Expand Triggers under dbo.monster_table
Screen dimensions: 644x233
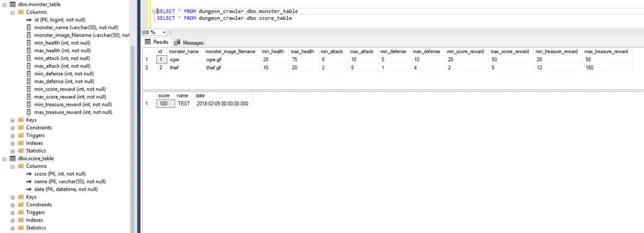point(13,136)
